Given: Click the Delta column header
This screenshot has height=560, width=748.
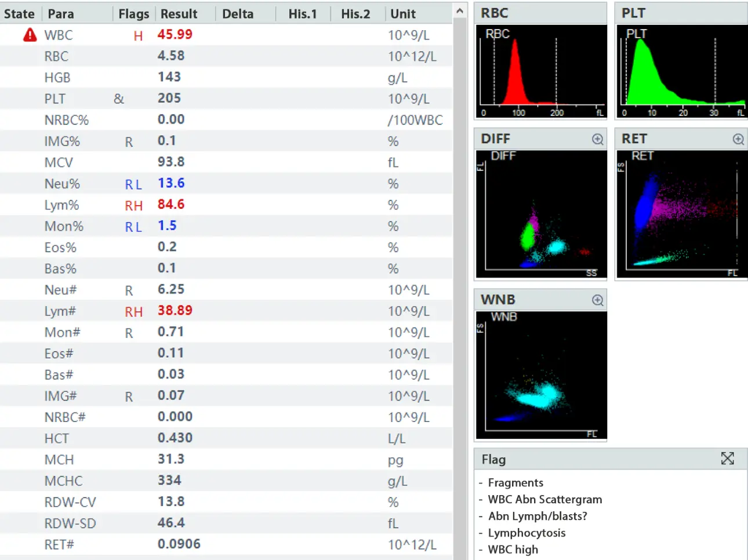Looking at the screenshot, I should coord(238,14).
